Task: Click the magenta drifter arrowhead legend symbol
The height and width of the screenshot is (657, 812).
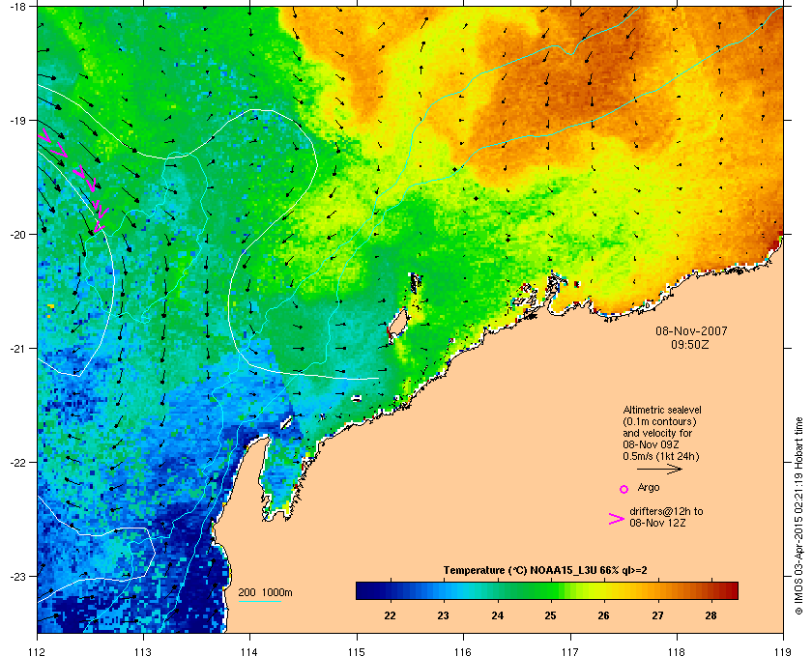Action: [x=617, y=519]
